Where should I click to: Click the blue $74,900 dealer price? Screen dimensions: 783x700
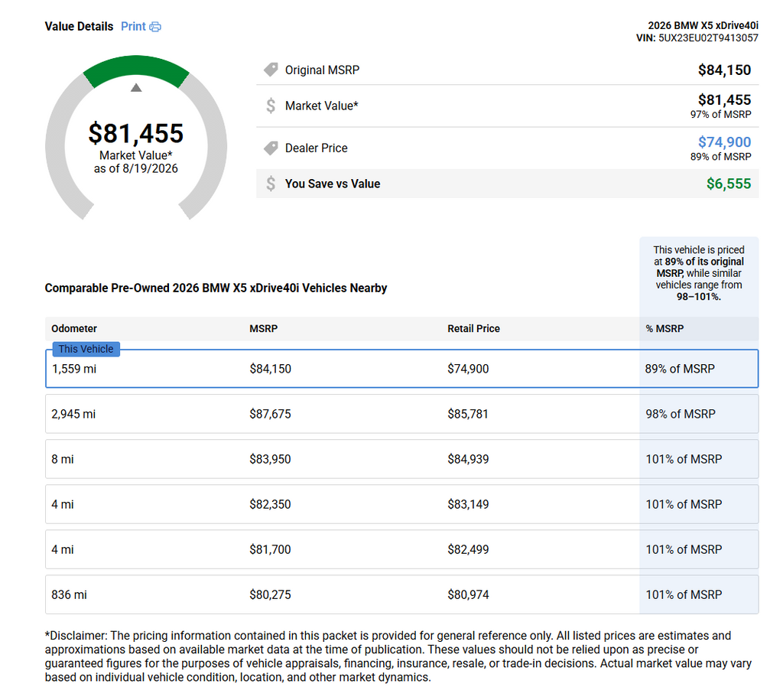coord(724,142)
